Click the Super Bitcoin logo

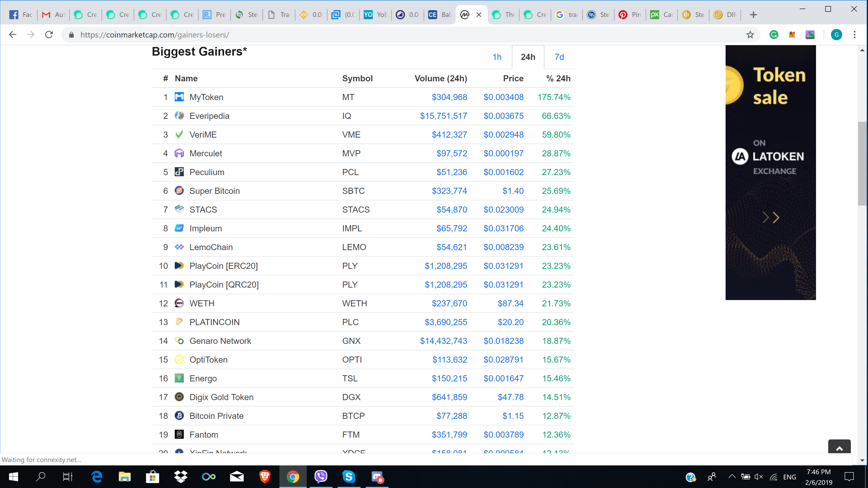click(179, 191)
